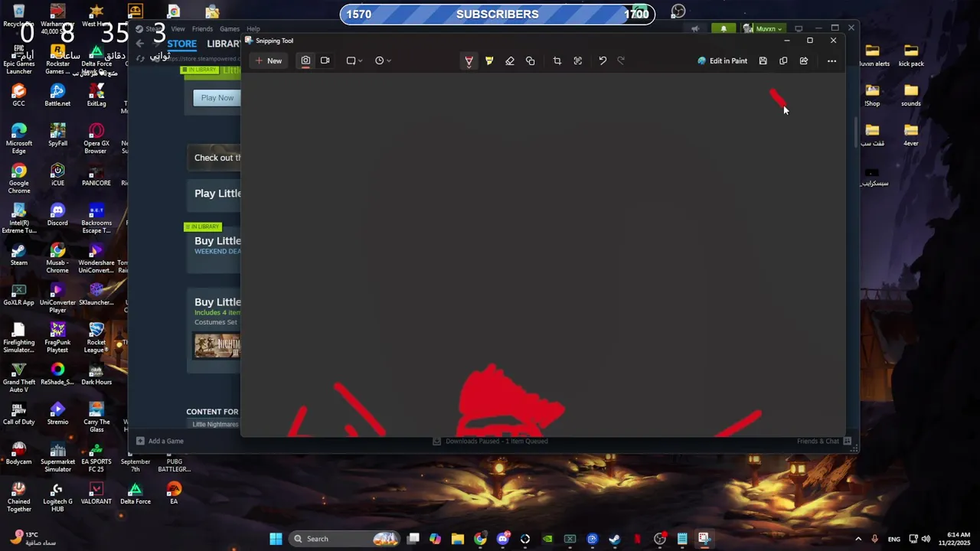This screenshot has height=551, width=980.
Task: Click taskbar Search box
Action: (346, 539)
